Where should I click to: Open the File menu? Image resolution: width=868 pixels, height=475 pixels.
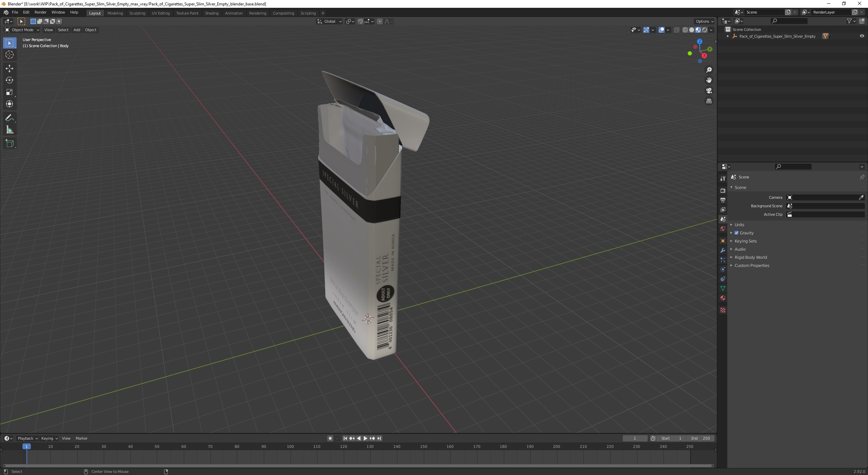click(x=15, y=12)
